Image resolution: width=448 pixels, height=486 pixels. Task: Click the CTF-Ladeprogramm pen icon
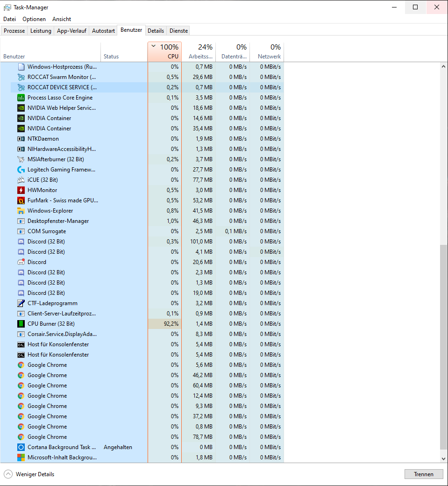coord(21,303)
